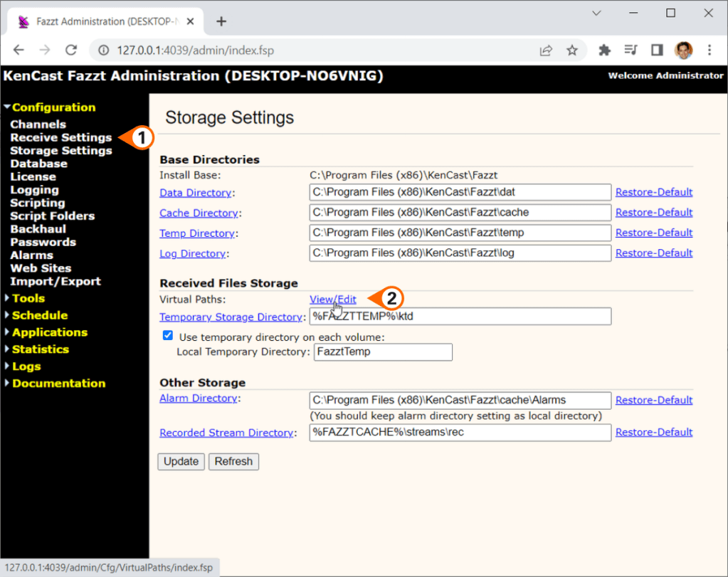Restore default for Alarm Directory

pyautogui.click(x=654, y=400)
